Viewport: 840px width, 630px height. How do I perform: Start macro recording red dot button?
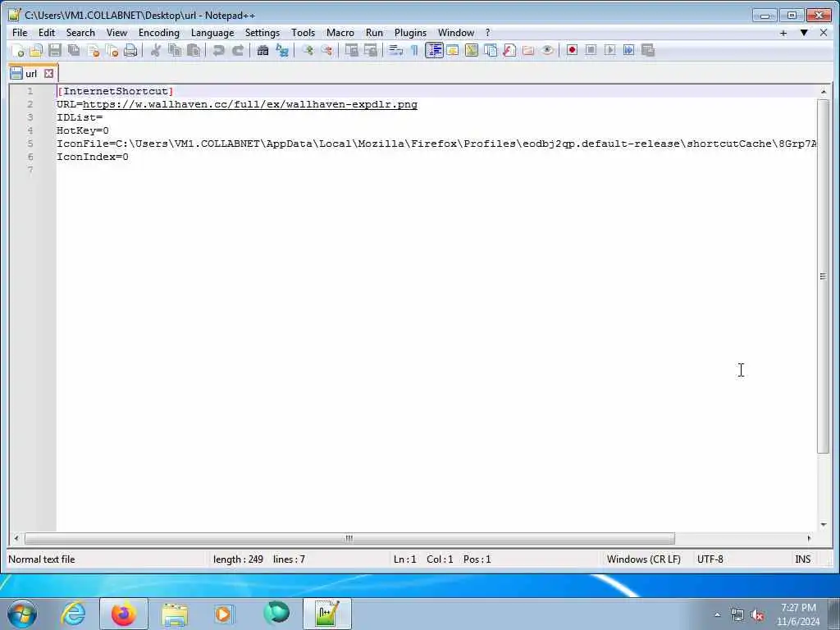pyautogui.click(x=572, y=50)
